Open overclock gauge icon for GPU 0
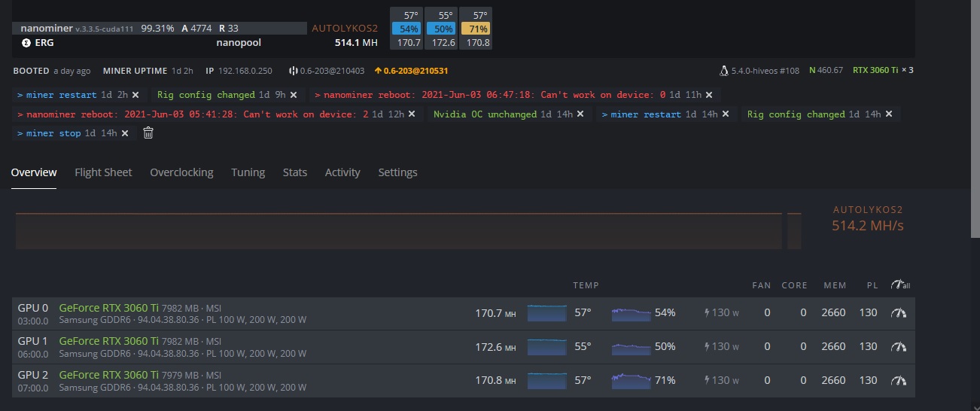The height and width of the screenshot is (411, 980). click(x=898, y=312)
